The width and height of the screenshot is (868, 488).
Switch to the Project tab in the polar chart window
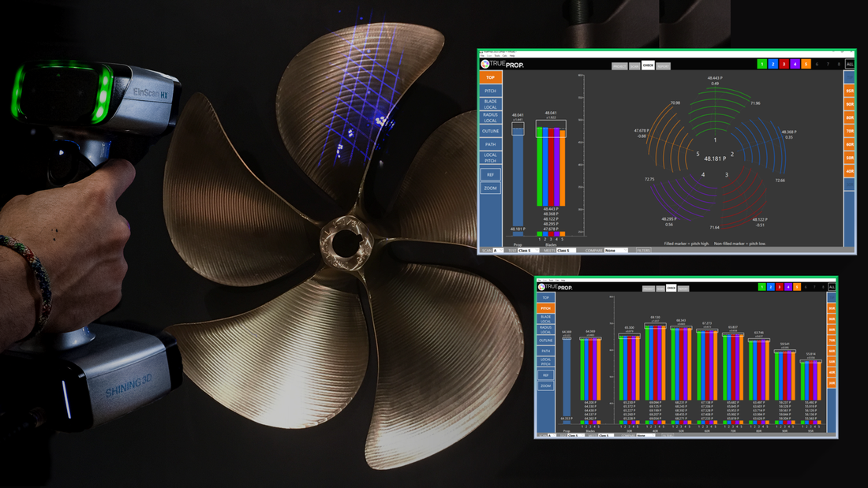(620, 66)
